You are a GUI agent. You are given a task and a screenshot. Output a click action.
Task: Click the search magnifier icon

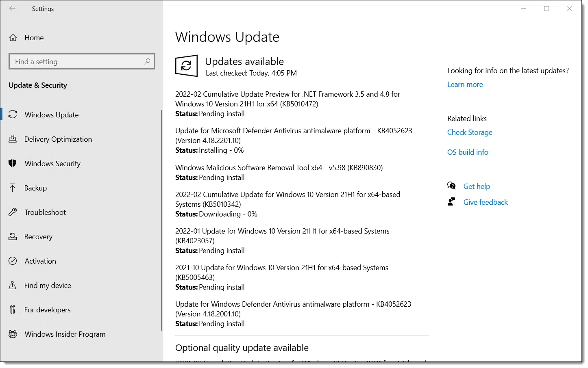(147, 61)
